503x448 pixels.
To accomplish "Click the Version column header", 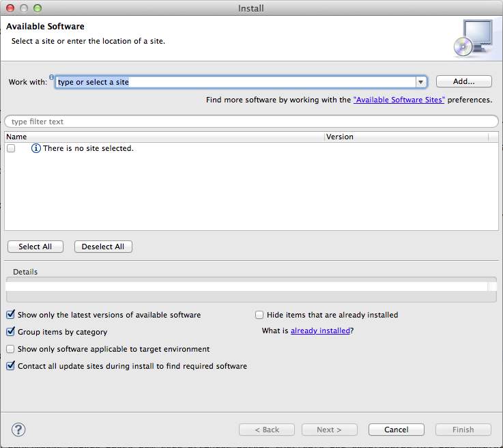I will (406, 137).
